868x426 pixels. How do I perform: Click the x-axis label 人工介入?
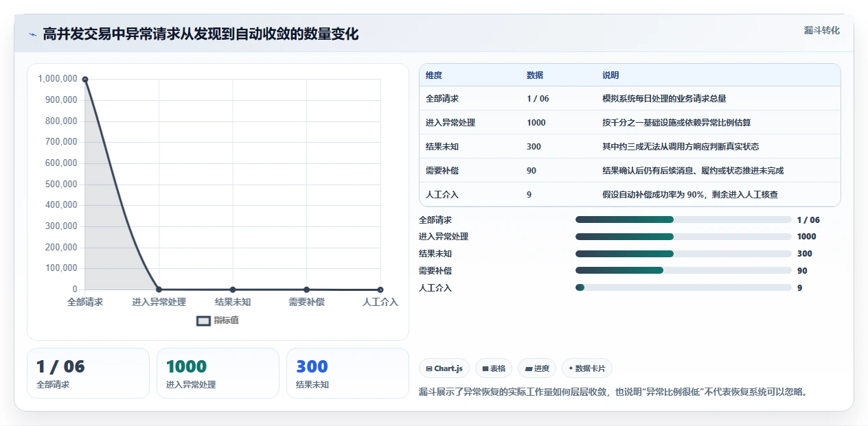click(380, 302)
